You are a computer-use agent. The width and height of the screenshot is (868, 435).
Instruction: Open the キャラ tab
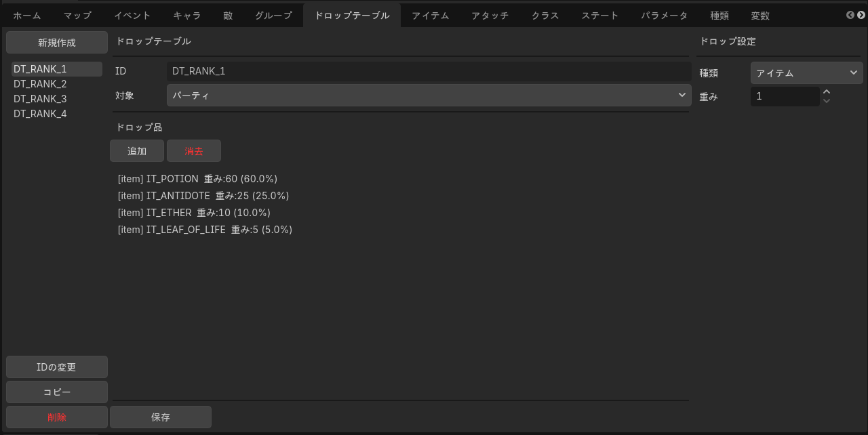click(x=187, y=16)
